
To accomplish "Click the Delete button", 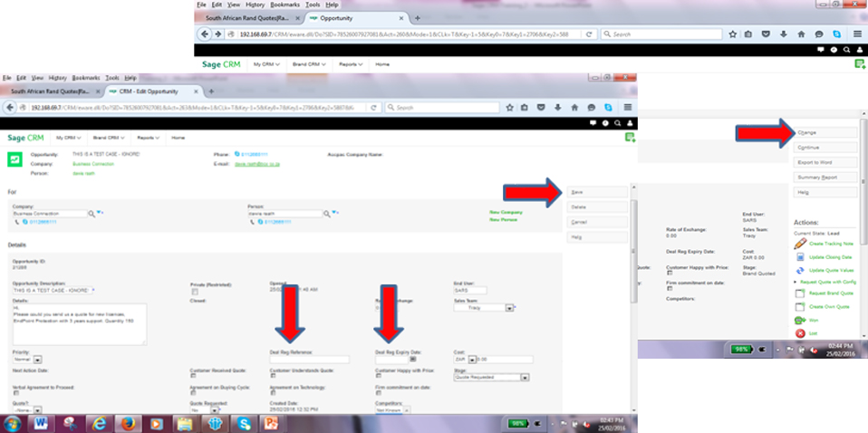I will pyautogui.click(x=597, y=207).
